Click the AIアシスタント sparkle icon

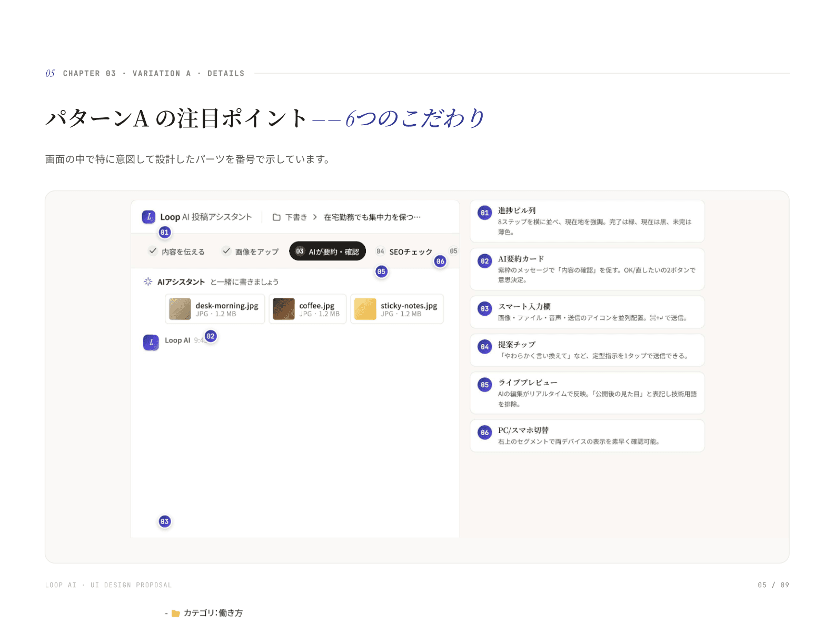(148, 281)
